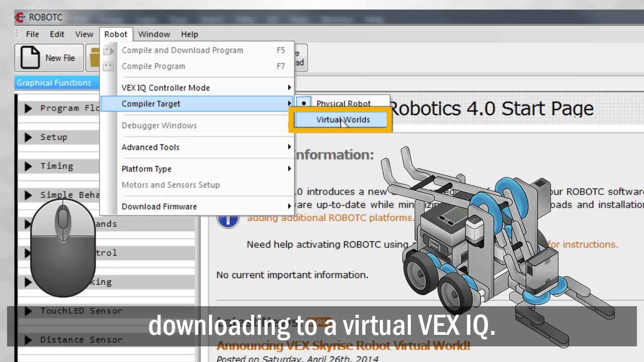Close the open Robot menu

(116, 34)
